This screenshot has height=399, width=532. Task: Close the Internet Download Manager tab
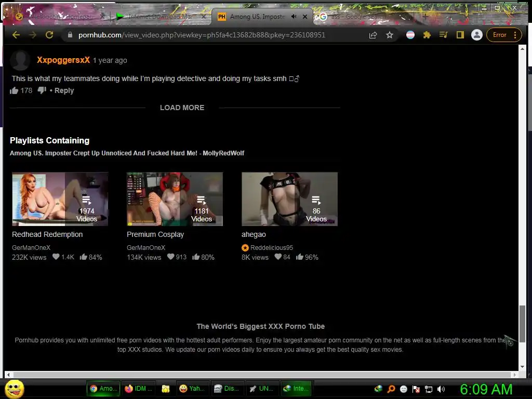(x=204, y=16)
